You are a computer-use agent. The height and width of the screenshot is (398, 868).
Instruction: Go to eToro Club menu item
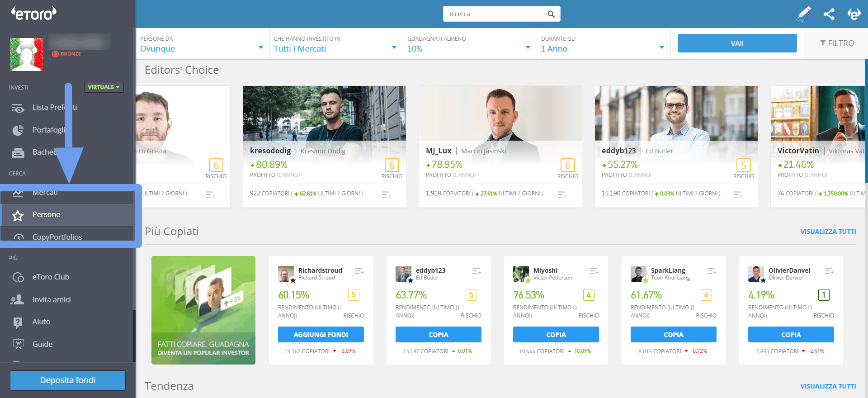(51, 277)
